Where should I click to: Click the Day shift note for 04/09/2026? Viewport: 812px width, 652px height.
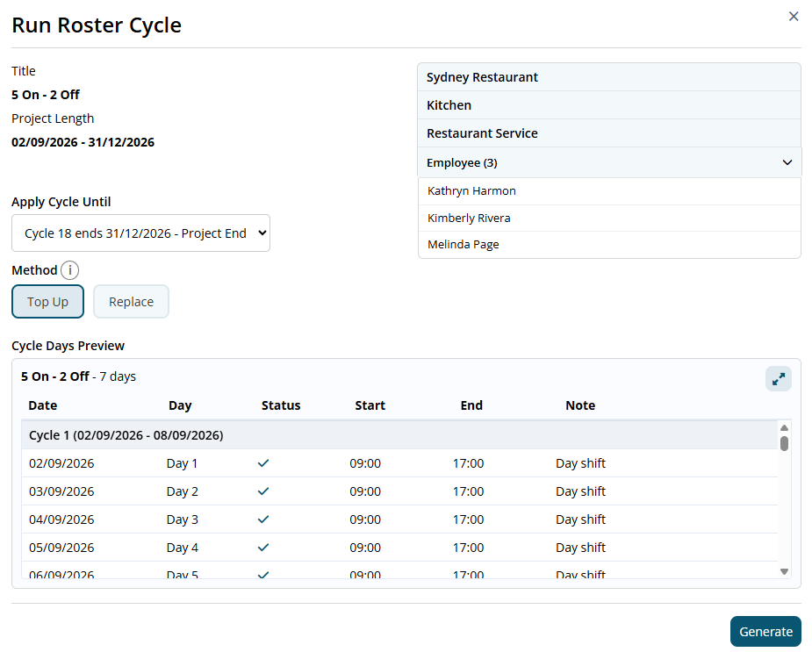pyautogui.click(x=580, y=519)
